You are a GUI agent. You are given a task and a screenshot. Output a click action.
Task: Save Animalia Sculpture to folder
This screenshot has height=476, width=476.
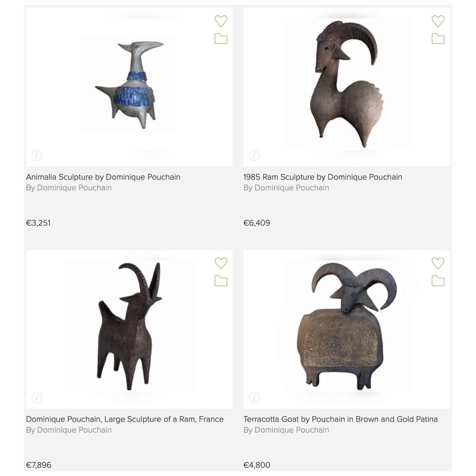click(x=221, y=39)
